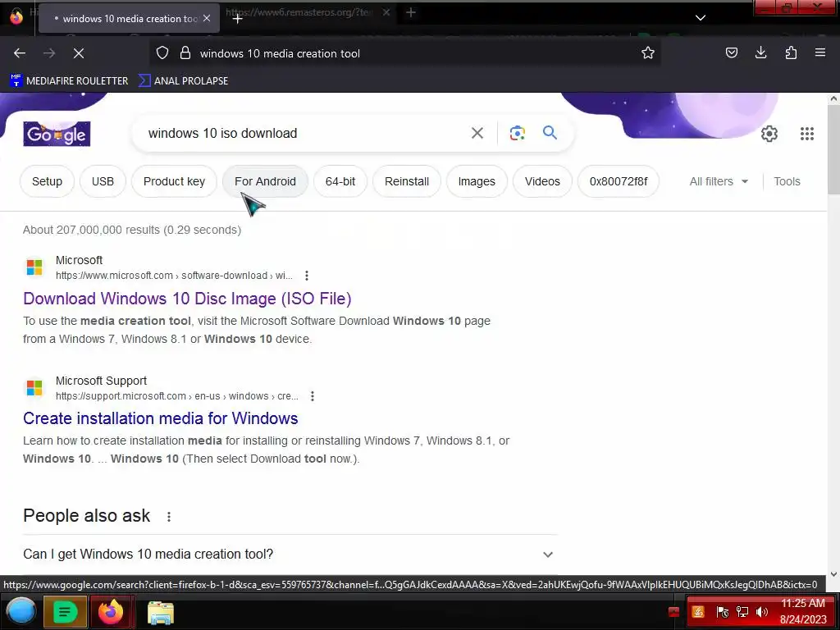
Task: Filter results by 64-bit chip
Action: click(340, 181)
